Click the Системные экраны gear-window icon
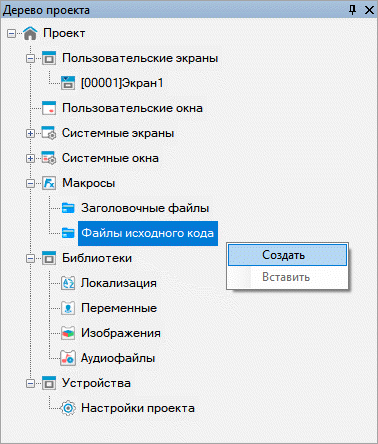 49,133
